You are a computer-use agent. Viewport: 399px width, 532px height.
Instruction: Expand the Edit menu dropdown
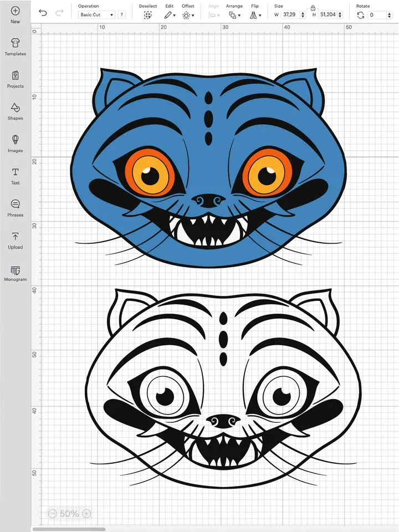(x=170, y=16)
